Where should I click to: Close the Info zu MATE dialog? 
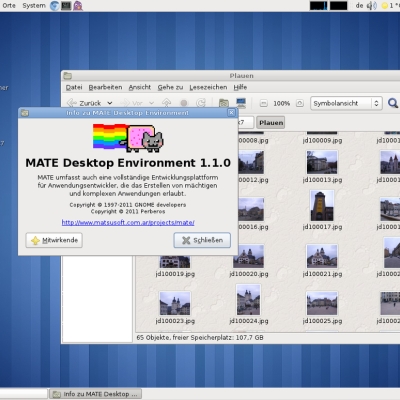(231, 113)
